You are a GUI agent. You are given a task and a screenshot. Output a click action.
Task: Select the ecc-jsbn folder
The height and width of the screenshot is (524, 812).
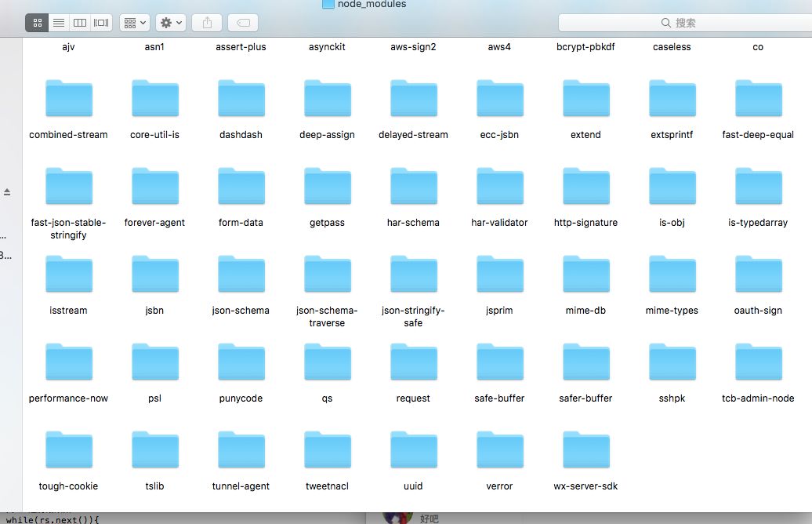pyautogui.click(x=500, y=98)
